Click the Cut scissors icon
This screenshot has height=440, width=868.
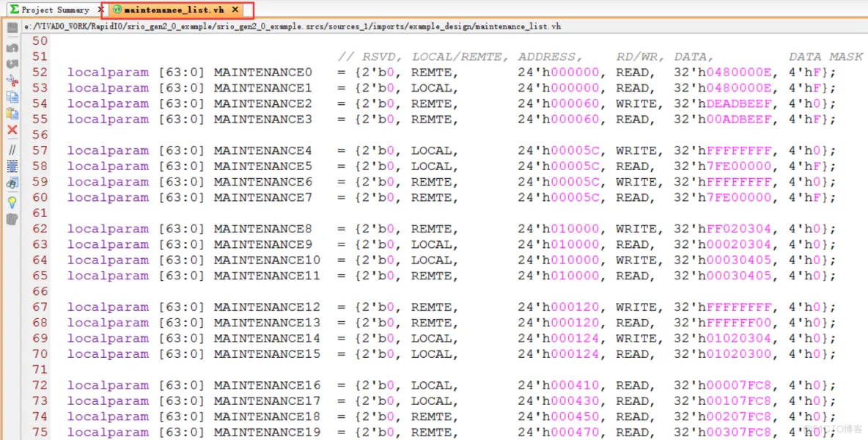pyautogui.click(x=12, y=81)
